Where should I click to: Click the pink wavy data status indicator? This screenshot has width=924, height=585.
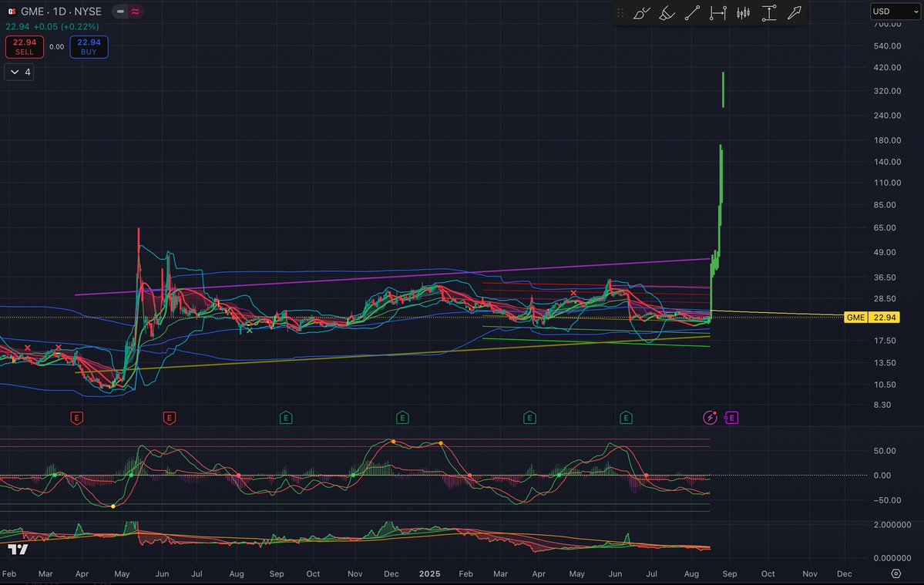click(x=136, y=12)
